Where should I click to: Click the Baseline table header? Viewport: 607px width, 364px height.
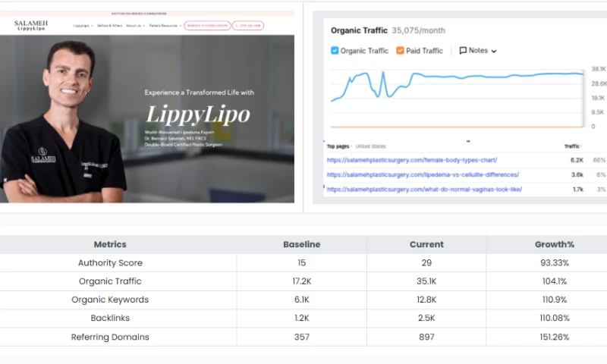pyautogui.click(x=301, y=244)
